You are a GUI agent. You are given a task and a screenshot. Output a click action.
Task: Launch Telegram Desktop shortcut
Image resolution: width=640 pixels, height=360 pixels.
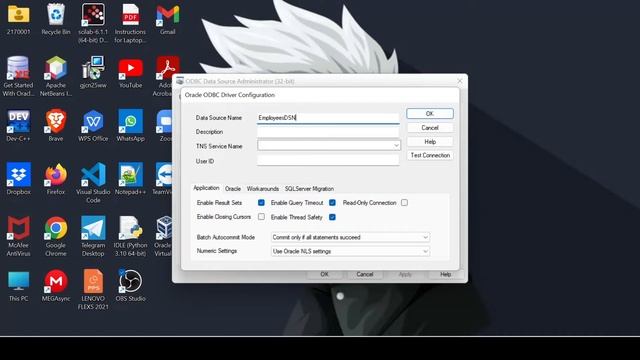click(x=93, y=237)
